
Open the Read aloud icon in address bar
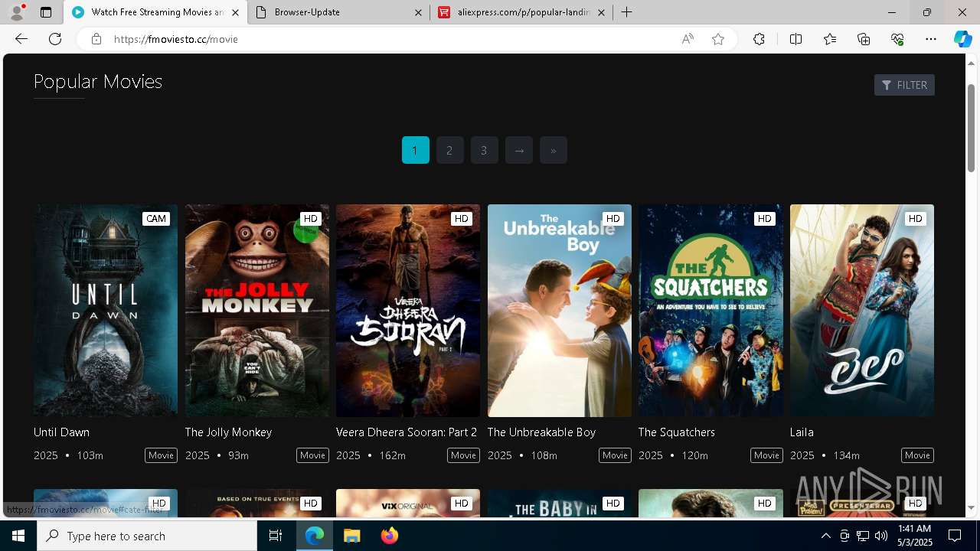pyautogui.click(x=688, y=39)
